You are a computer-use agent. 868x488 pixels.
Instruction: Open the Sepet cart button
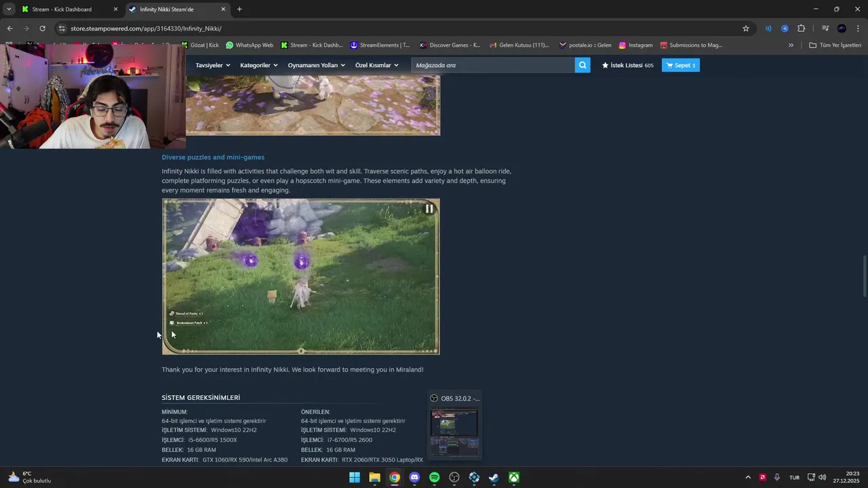click(x=681, y=65)
